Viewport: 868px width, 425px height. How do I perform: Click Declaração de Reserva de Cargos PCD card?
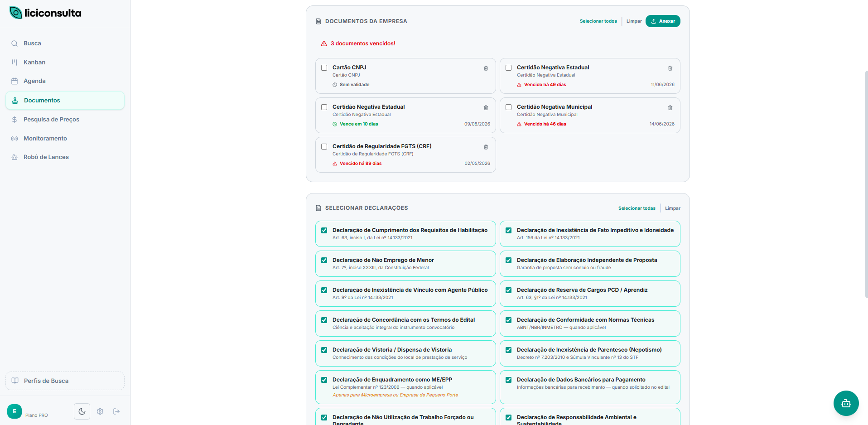590,294
